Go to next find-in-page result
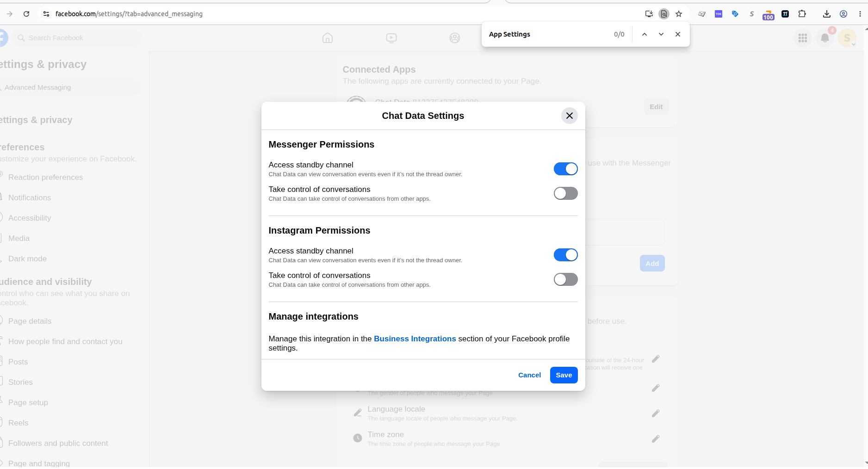The image size is (868, 469). click(x=661, y=34)
